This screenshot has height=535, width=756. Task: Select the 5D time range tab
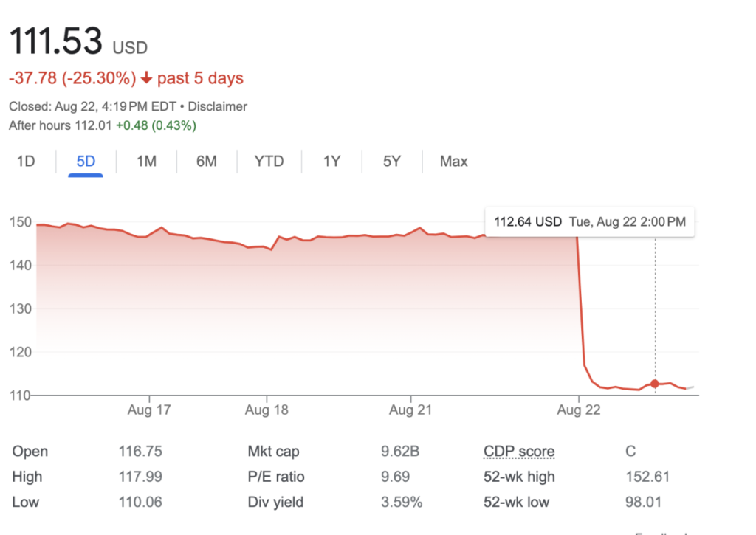click(x=86, y=161)
